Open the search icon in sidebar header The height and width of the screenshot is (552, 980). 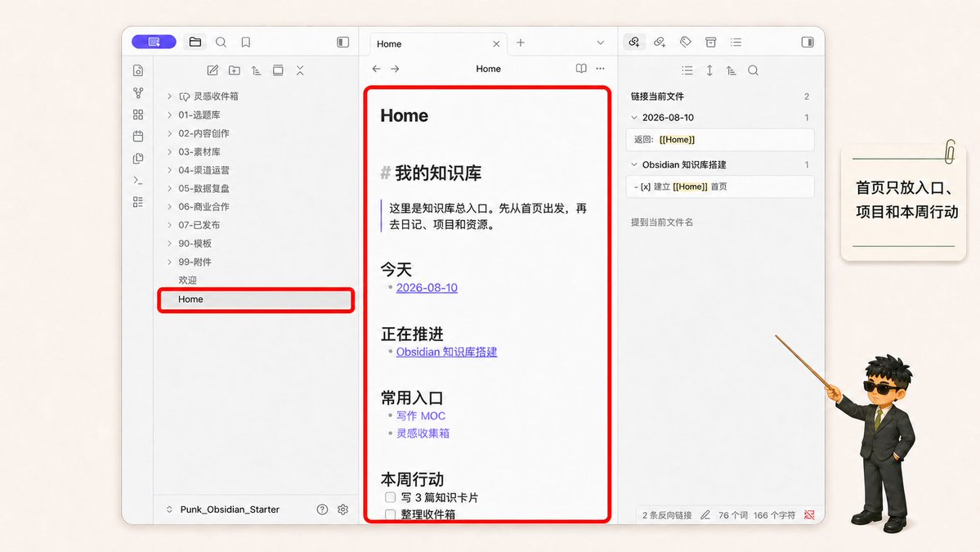tap(221, 42)
